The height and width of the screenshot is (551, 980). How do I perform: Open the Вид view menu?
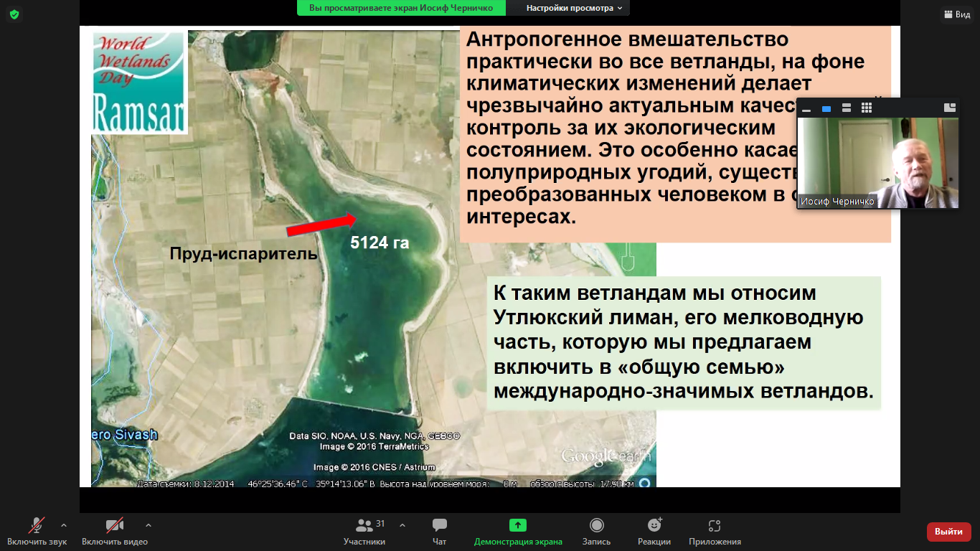956,14
